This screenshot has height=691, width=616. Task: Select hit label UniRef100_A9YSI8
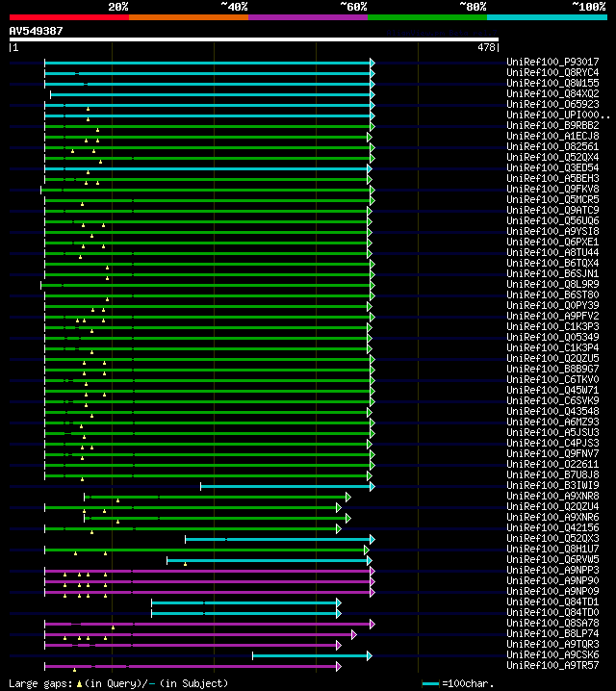click(552, 231)
